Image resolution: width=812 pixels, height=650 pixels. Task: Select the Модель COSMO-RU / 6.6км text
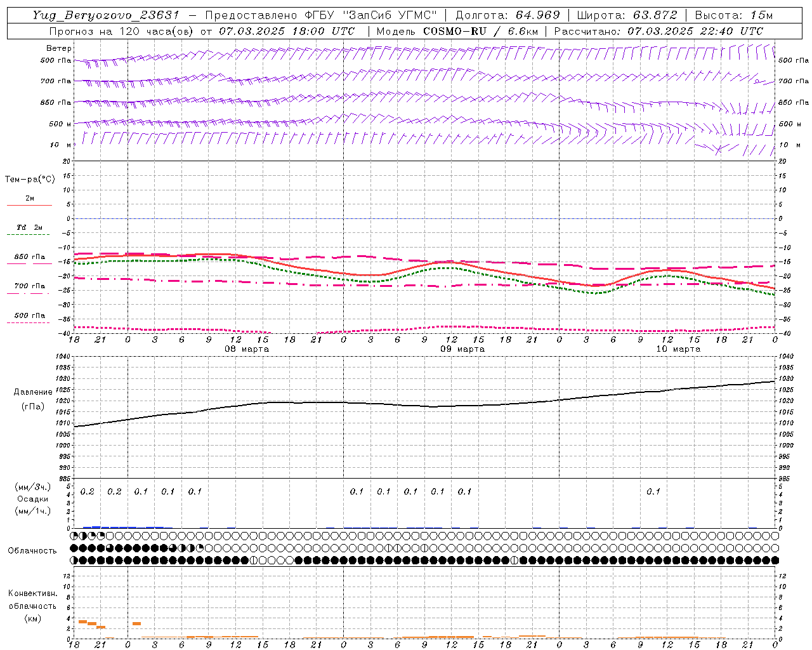pyautogui.click(x=457, y=31)
